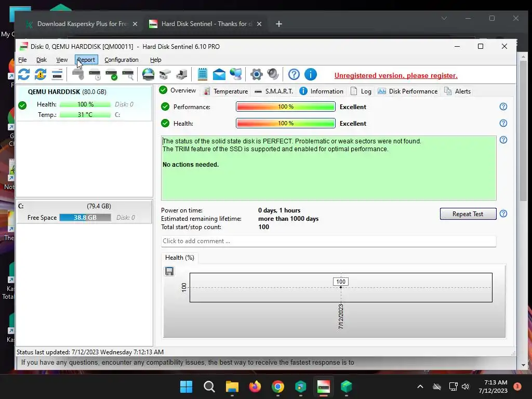The height and width of the screenshot is (399, 532).
Task: Click the Temp. 31 °C bar in disk panel
Action: (85, 115)
